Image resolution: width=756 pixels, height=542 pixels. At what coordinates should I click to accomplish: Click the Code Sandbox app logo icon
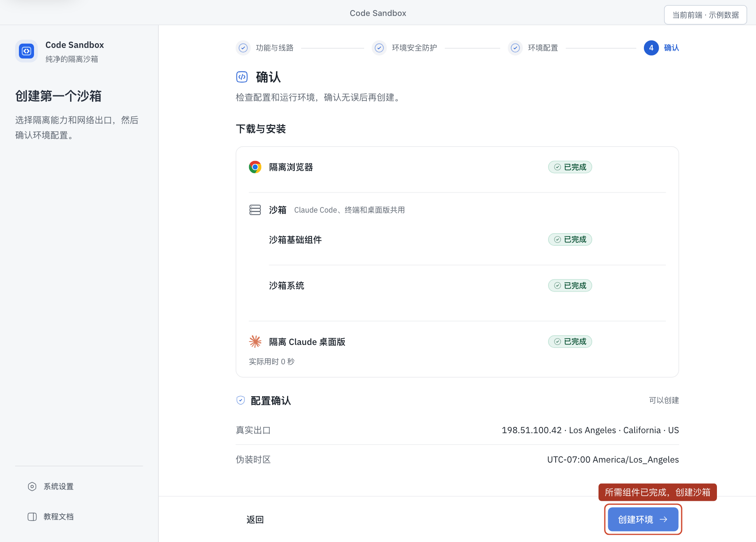tap(26, 51)
